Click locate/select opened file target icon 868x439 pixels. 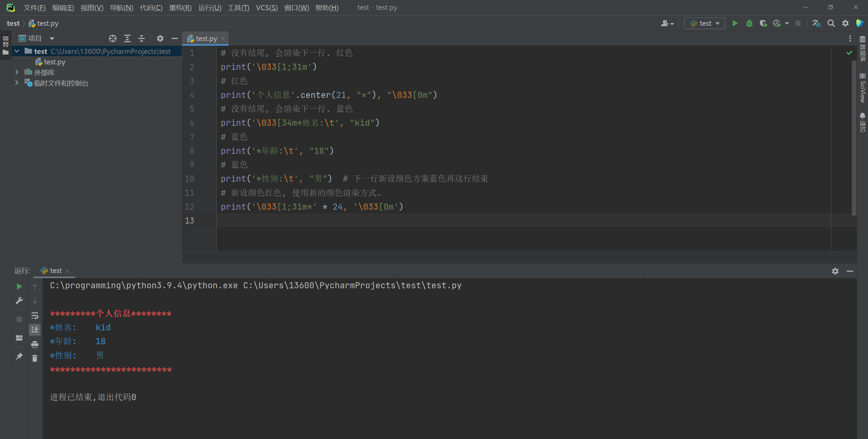[113, 39]
